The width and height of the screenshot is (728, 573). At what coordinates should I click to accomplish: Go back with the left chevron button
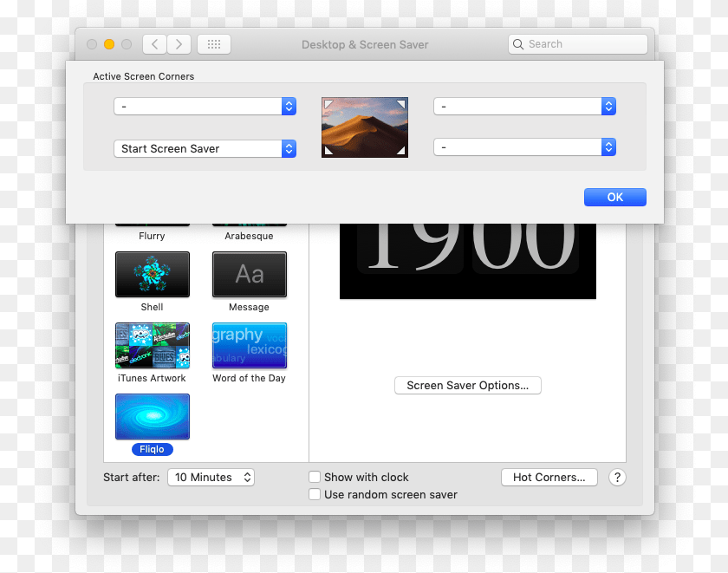(x=154, y=44)
